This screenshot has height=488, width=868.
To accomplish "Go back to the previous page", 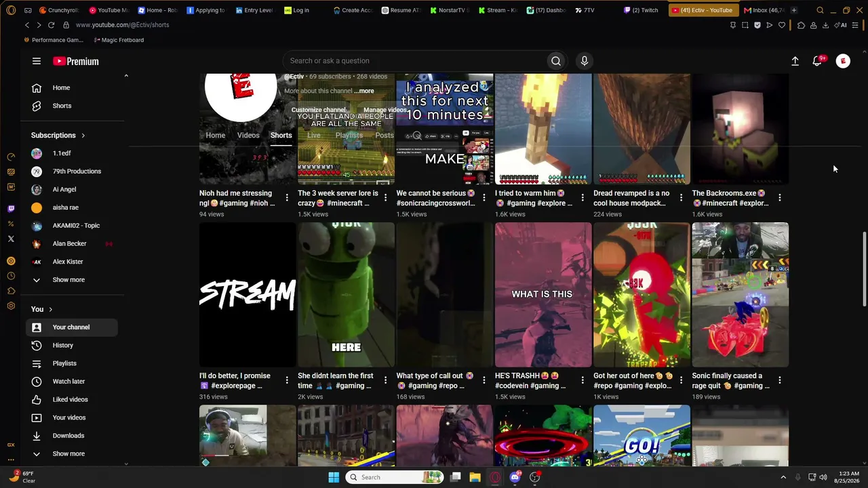I will (27, 25).
